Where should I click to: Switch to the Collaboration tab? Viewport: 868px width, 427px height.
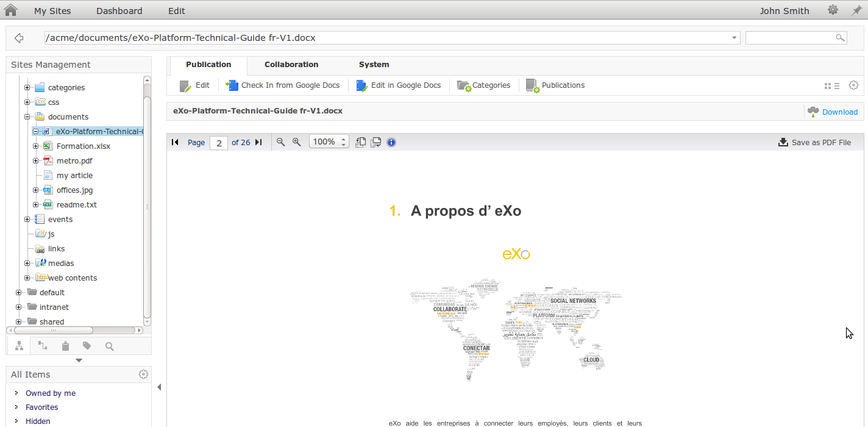[x=291, y=65]
